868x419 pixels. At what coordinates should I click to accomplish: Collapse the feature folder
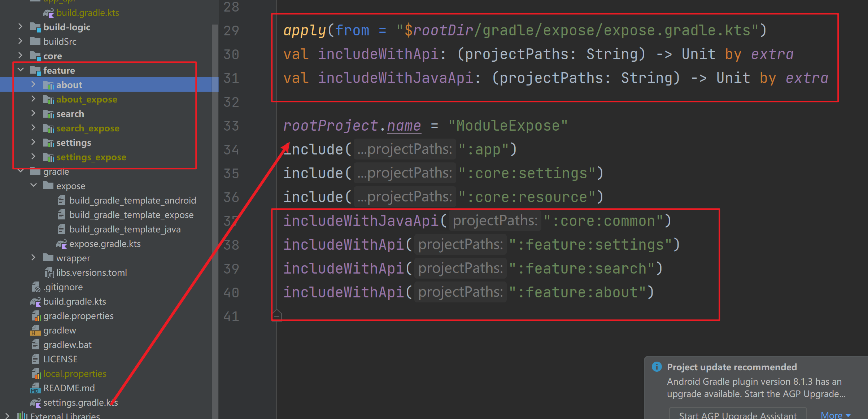tap(21, 70)
